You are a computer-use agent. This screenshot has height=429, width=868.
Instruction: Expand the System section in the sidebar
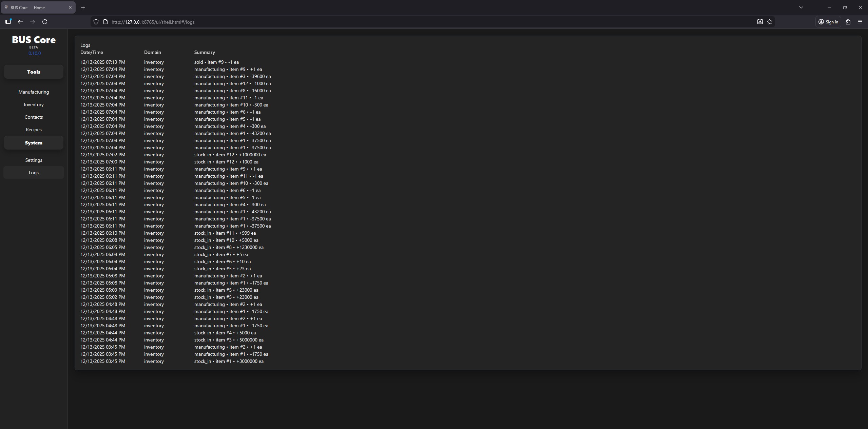pyautogui.click(x=34, y=142)
